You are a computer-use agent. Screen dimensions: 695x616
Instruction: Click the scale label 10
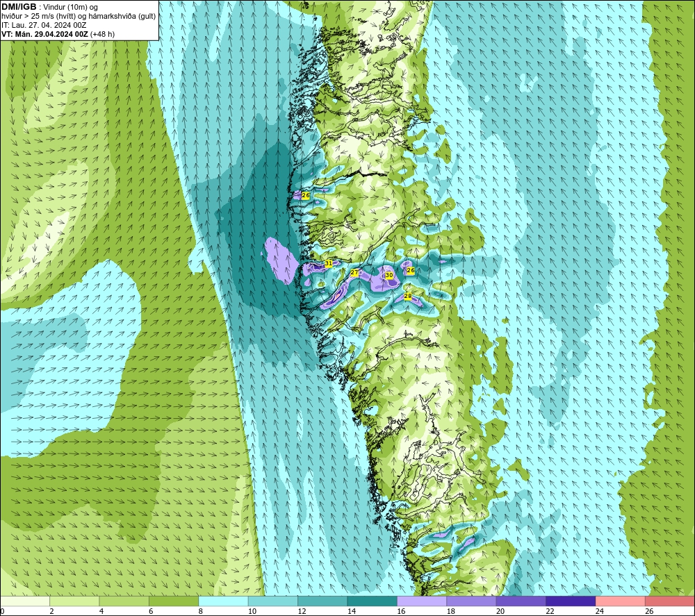pyautogui.click(x=252, y=611)
